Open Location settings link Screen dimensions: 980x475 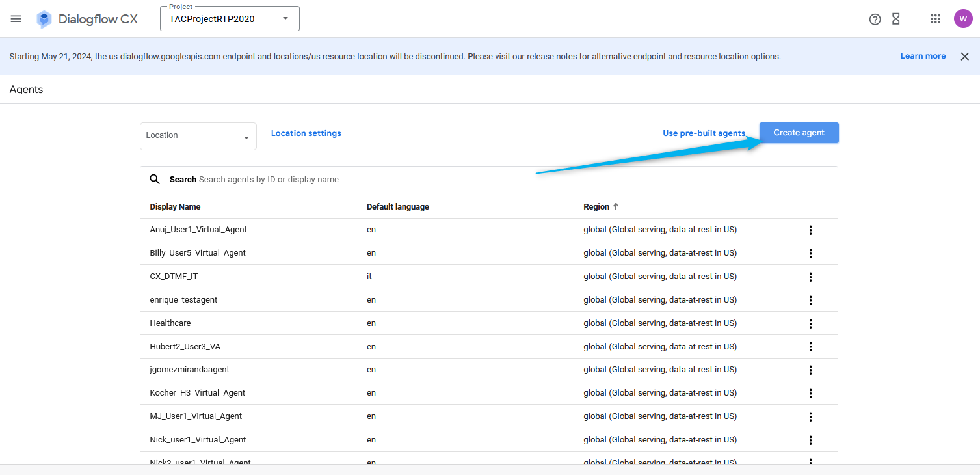pyautogui.click(x=306, y=133)
